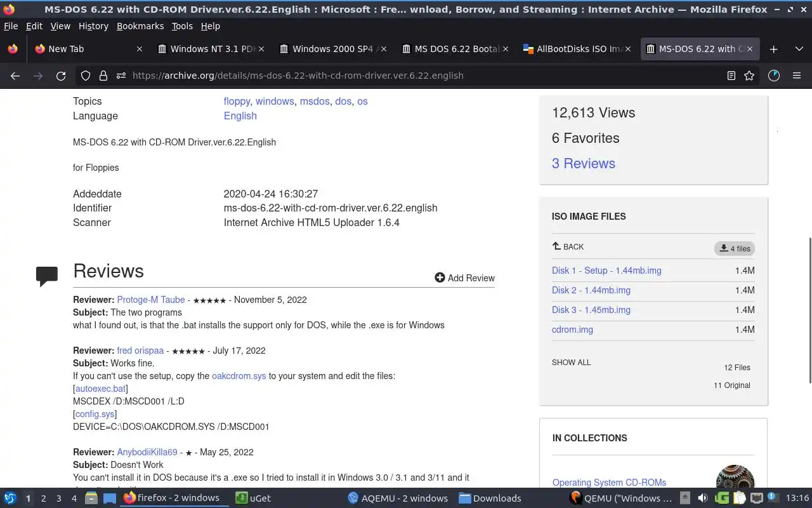Download Disk 2 - 1.44mb.img
Image resolution: width=812 pixels, height=508 pixels.
(591, 290)
